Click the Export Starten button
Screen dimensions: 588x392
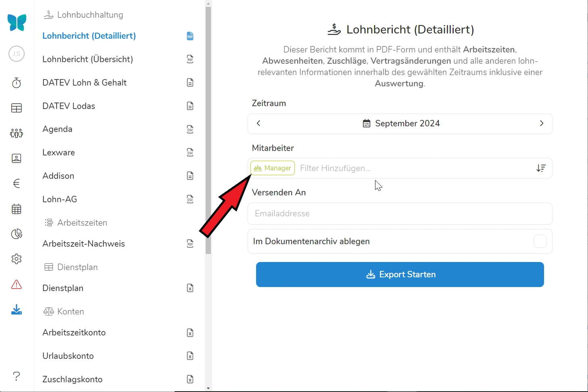tap(400, 275)
